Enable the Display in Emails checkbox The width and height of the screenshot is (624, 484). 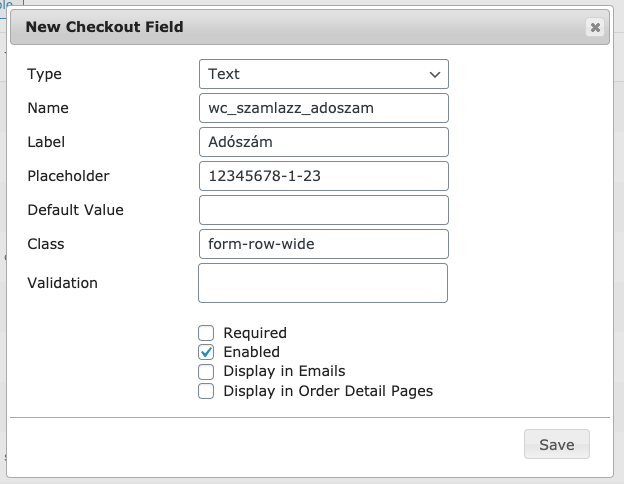tap(206, 371)
